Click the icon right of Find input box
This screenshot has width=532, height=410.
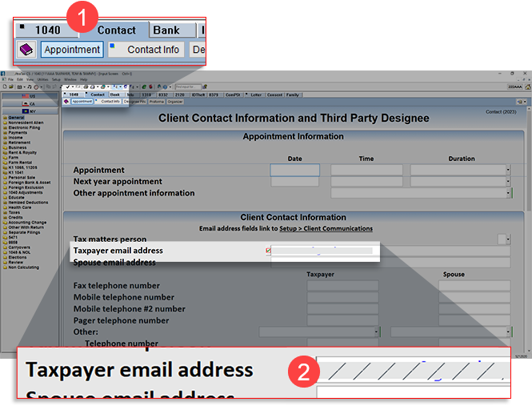[x=205, y=86]
